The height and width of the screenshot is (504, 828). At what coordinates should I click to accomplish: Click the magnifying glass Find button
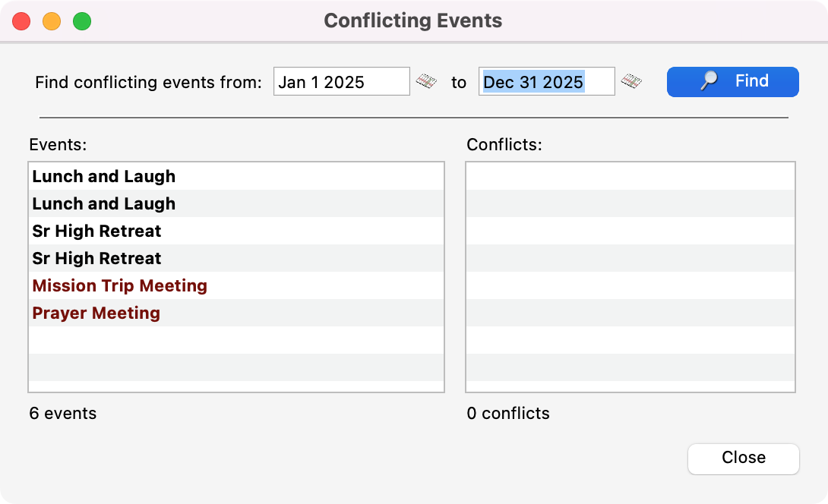point(732,81)
